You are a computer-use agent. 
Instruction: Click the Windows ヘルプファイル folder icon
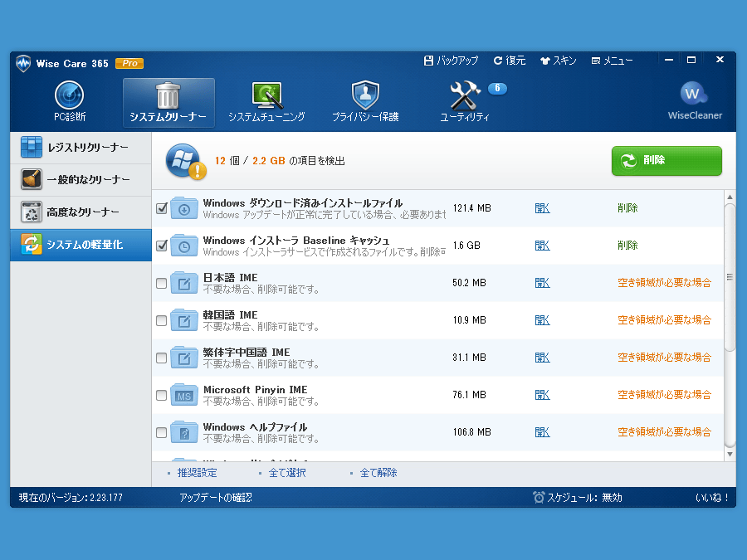(184, 432)
